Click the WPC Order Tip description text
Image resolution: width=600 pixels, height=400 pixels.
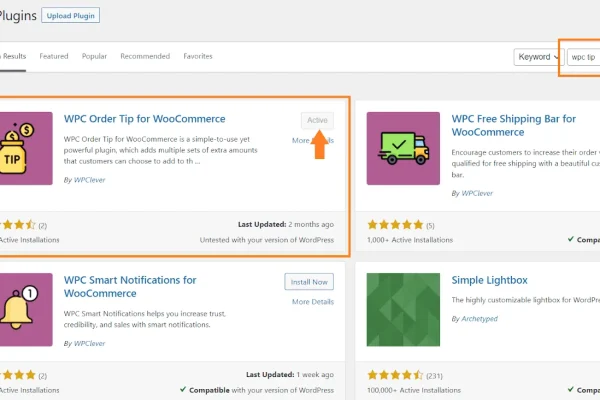pyautogui.click(x=160, y=150)
